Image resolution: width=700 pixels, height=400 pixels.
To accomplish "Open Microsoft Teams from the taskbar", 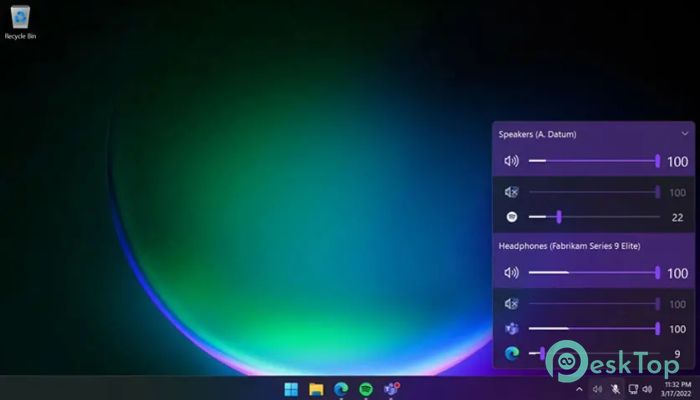I will click(x=391, y=389).
